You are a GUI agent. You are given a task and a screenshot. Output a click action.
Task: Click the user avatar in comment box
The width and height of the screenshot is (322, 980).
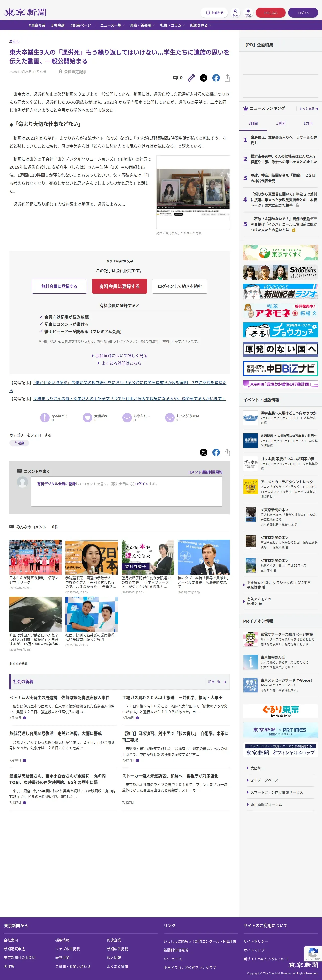coord(23,482)
